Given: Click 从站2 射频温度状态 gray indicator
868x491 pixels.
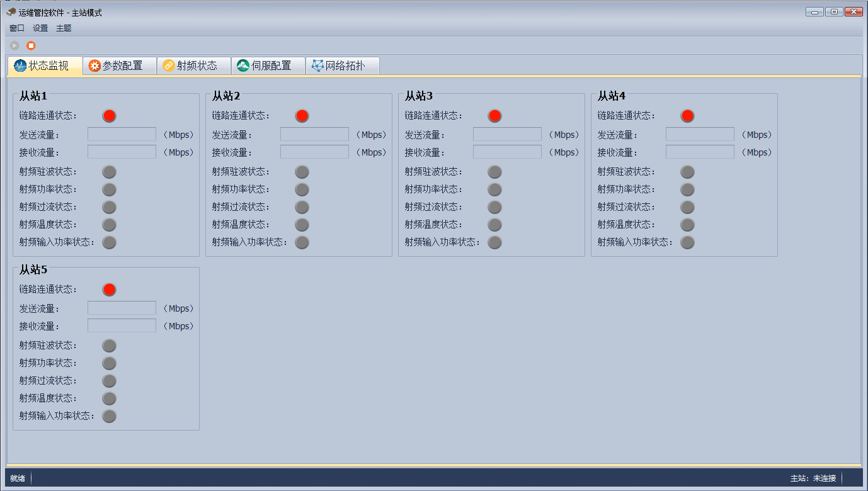Looking at the screenshot, I should click(302, 225).
